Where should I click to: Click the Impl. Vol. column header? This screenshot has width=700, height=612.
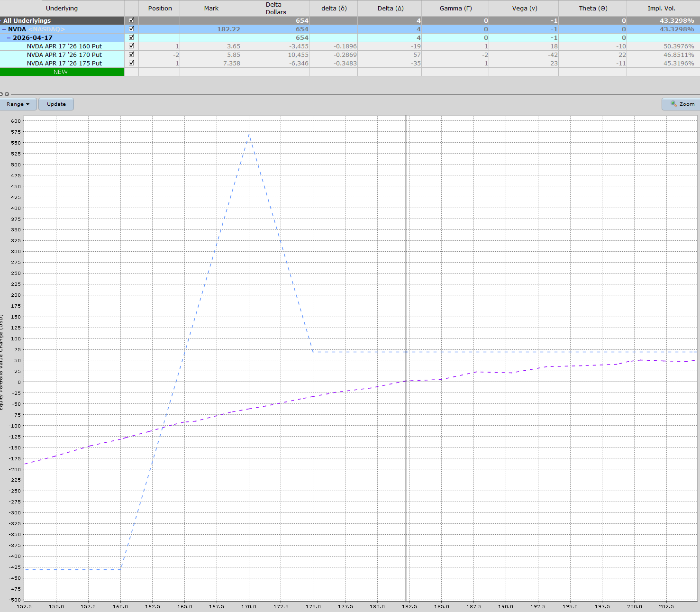661,8
